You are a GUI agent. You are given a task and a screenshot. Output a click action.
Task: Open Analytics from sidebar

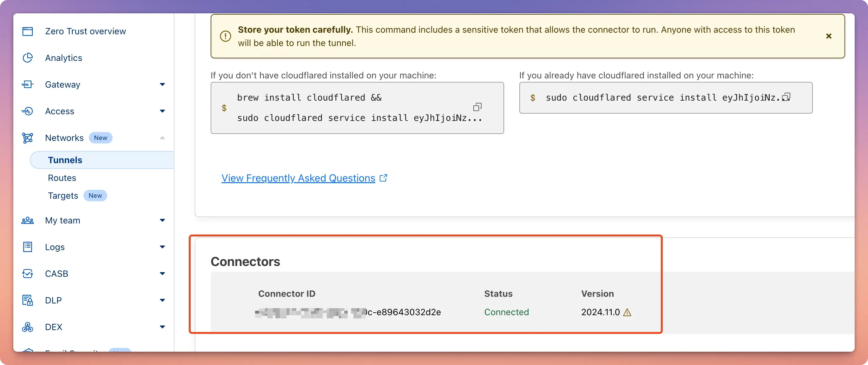[x=64, y=58]
